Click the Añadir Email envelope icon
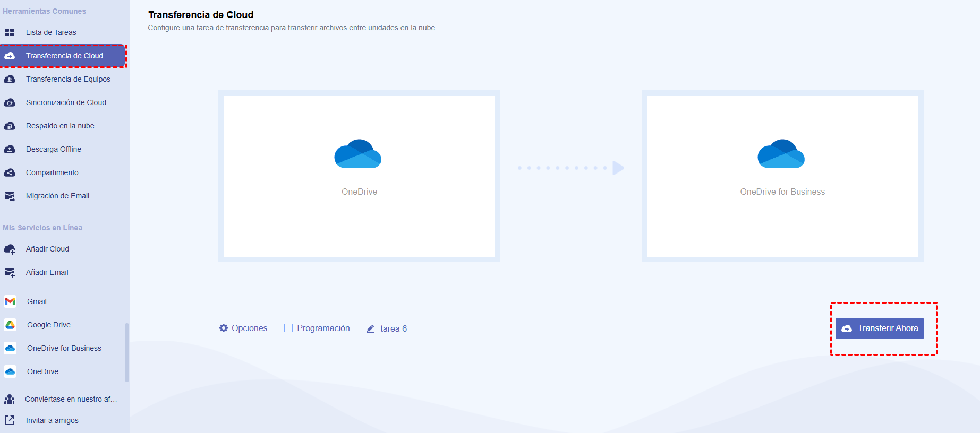Screen dimensions: 980x433 [10, 272]
